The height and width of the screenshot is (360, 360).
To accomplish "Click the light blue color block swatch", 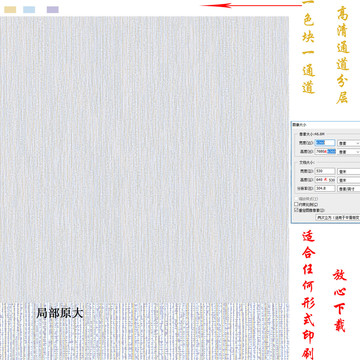I will tap(29, 10).
